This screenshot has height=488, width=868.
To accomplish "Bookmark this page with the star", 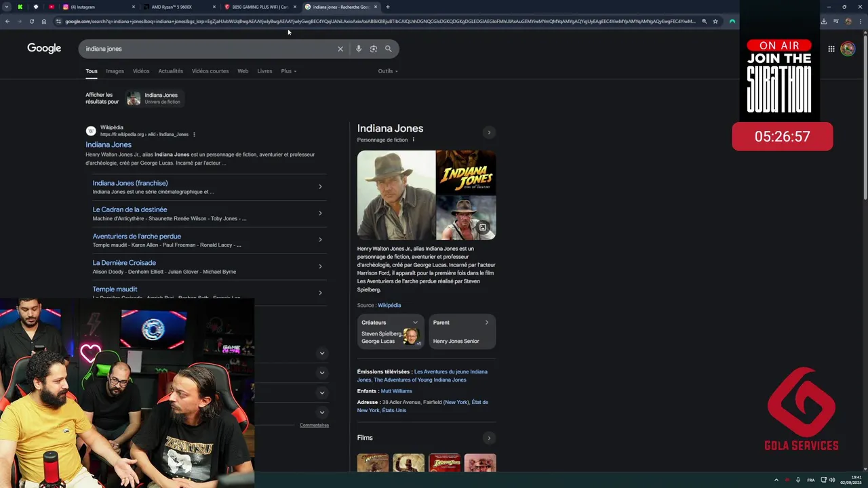I will (715, 21).
